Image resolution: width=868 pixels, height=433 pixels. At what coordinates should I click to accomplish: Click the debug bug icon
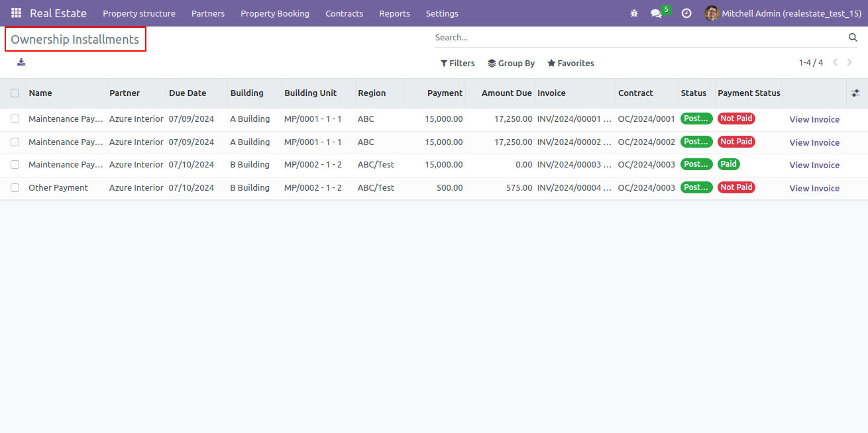(x=634, y=13)
